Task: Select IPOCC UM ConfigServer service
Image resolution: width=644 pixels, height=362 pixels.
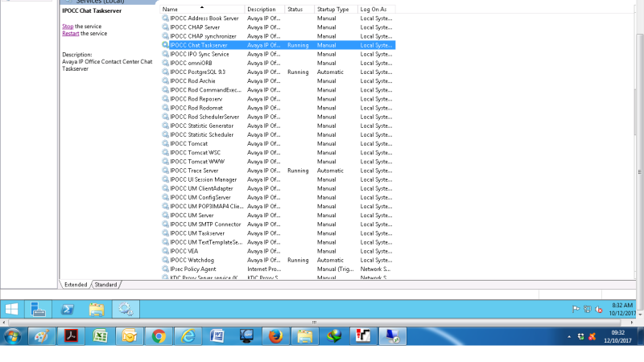Action: tap(278, 197)
